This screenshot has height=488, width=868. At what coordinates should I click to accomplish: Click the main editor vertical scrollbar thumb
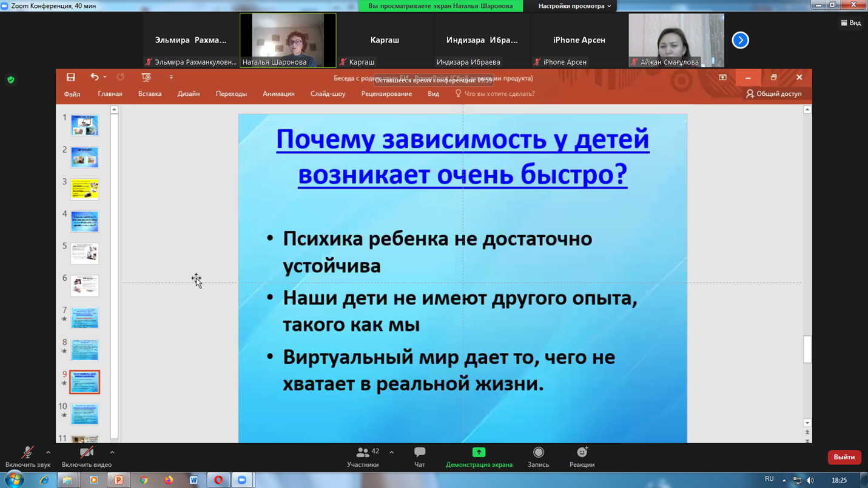tap(807, 349)
